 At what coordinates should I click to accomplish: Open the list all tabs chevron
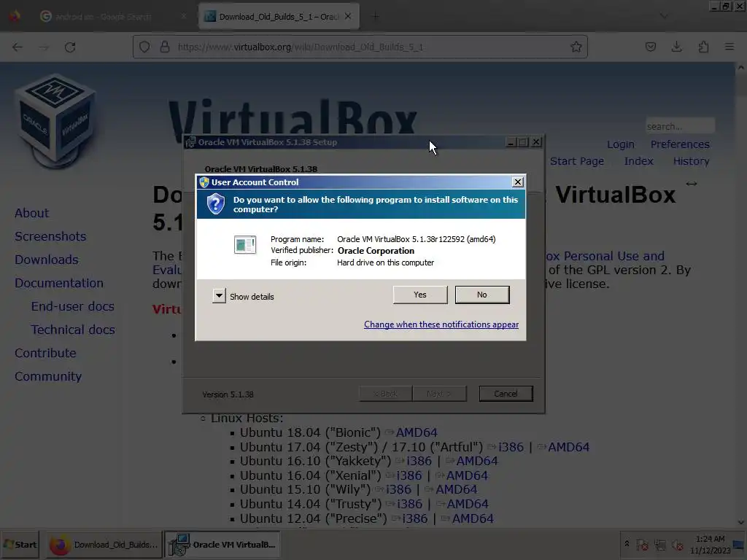(x=664, y=16)
